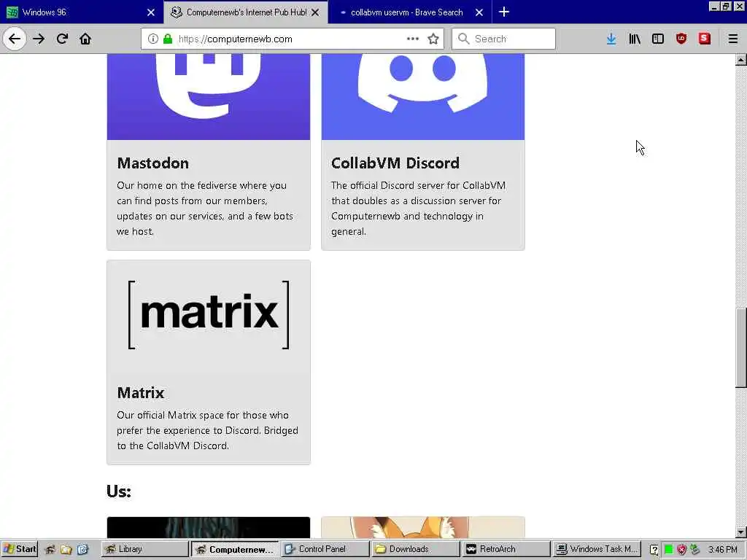Click the scrollbar down arrow
Image resolution: width=747 pixels, height=560 pixels.
(x=741, y=532)
